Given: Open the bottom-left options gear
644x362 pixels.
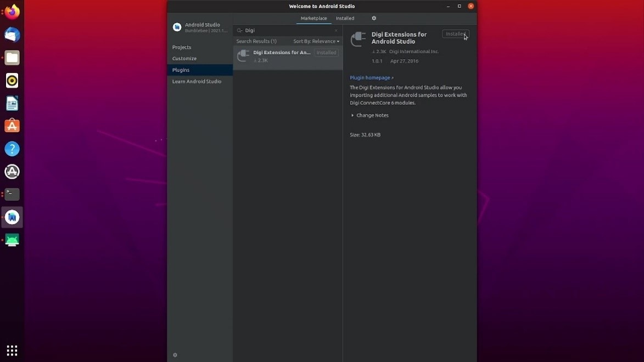Looking at the screenshot, I should tap(175, 355).
